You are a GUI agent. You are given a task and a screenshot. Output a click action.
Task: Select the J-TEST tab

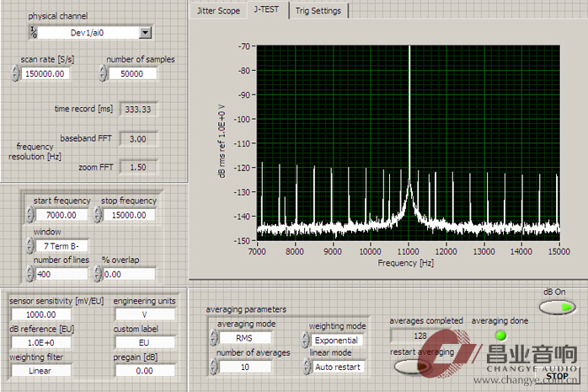(267, 9)
